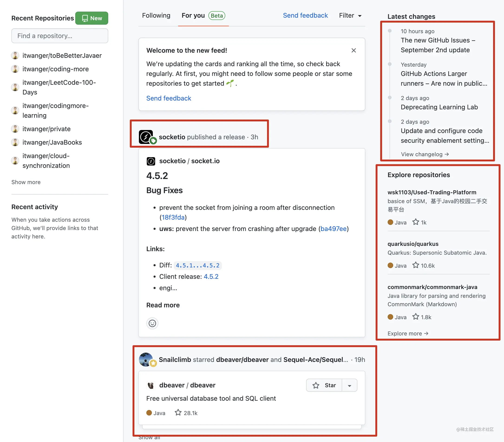Open Update and configure code security change
The width and height of the screenshot is (504, 442).
(x=445, y=136)
